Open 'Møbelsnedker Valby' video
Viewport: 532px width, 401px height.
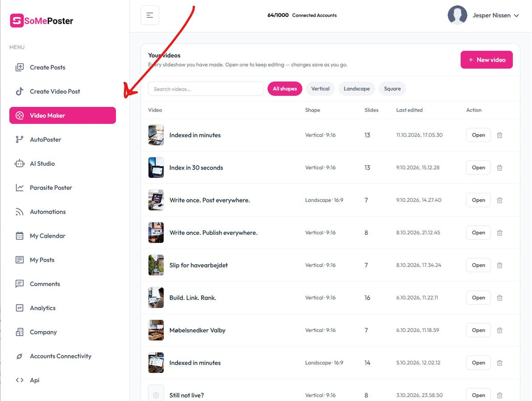coord(478,330)
